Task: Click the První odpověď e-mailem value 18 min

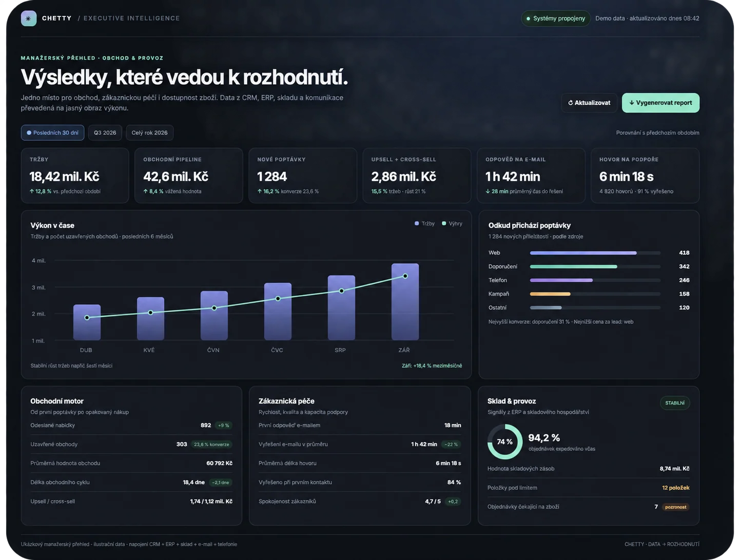Action: coord(453,426)
